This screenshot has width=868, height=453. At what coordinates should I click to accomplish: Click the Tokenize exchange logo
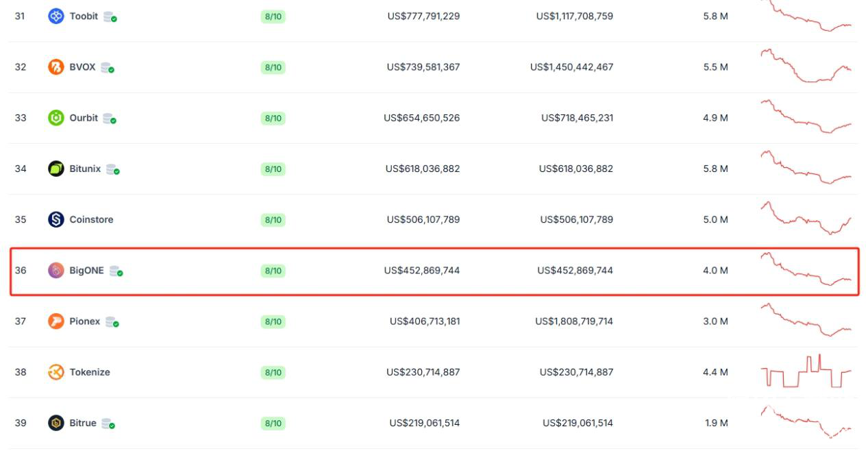tap(56, 372)
